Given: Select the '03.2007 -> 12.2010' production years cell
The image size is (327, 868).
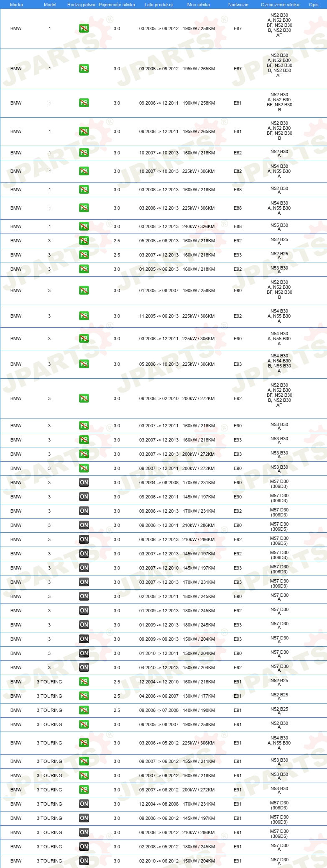Looking at the screenshot, I should 159,568.
